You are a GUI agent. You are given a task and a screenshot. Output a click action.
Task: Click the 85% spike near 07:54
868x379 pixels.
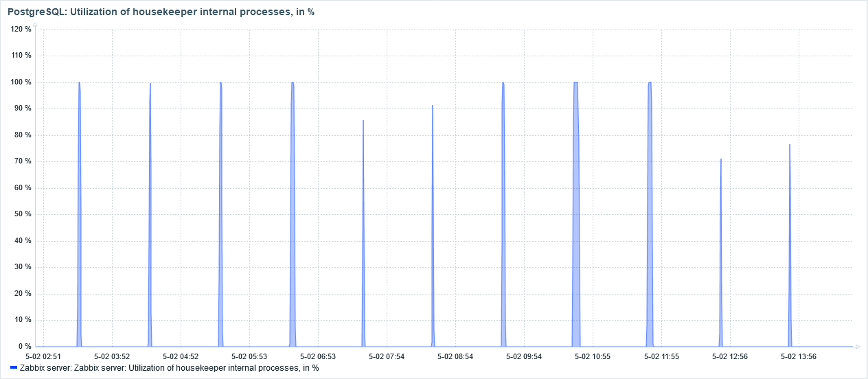click(x=363, y=233)
